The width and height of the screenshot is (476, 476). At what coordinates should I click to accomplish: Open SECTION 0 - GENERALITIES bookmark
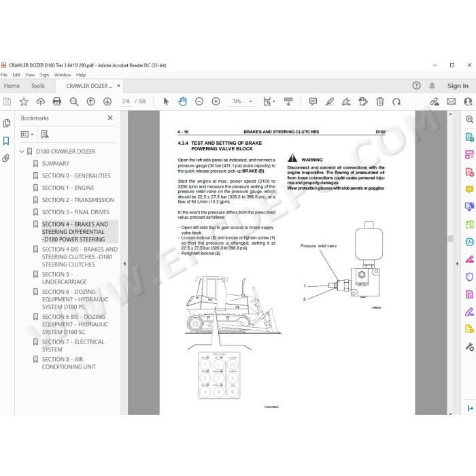(x=76, y=175)
